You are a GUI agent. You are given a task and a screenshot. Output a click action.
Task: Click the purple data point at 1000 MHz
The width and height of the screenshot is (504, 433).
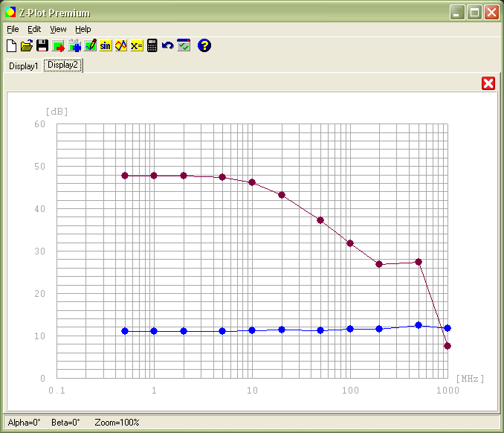coord(448,346)
